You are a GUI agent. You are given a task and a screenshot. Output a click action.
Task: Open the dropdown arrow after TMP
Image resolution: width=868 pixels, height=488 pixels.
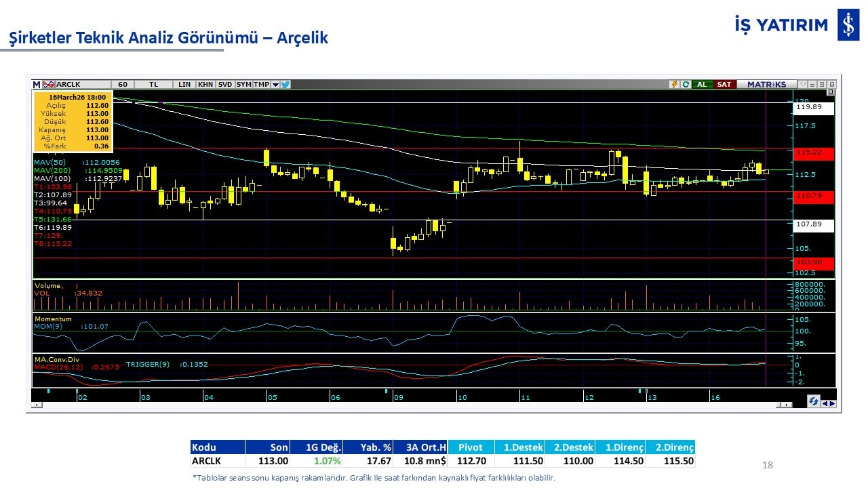pyautogui.click(x=275, y=85)
